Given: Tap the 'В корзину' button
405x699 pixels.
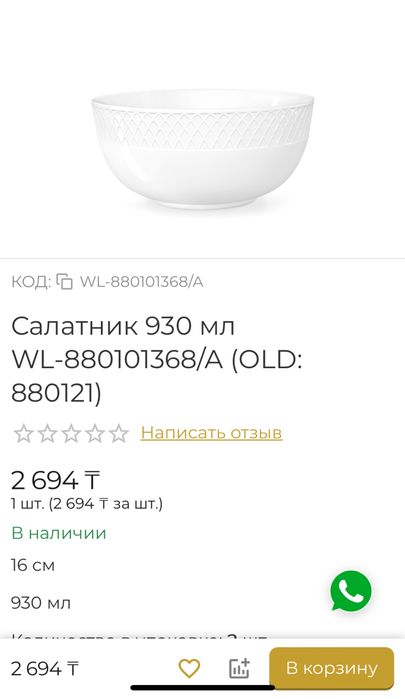Looking at the screenshot, I should tap(332, 668).
